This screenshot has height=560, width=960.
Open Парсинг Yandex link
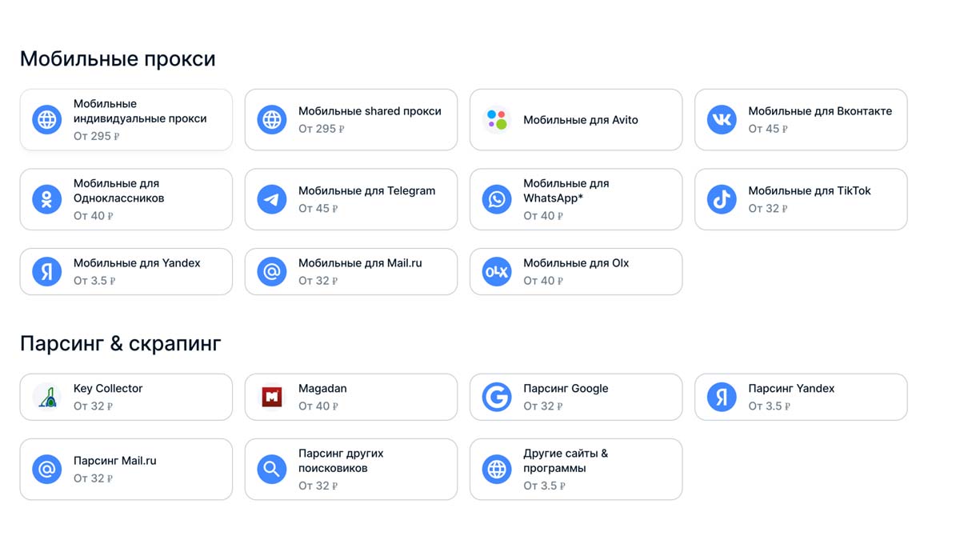791,389
